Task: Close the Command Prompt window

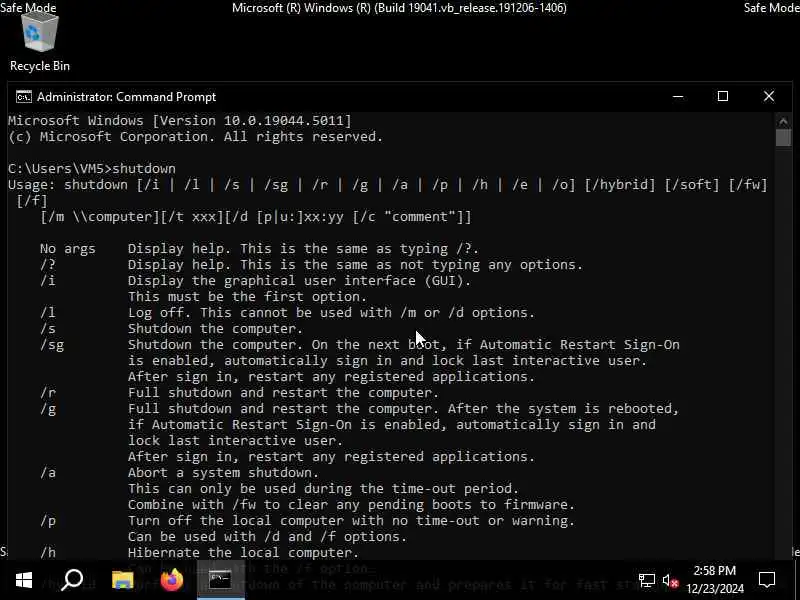Action: pos(769,96)
